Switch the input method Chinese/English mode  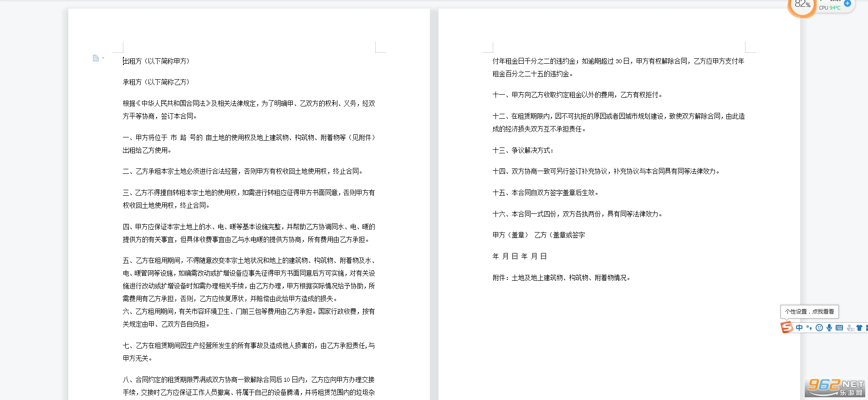coord(799,328)
